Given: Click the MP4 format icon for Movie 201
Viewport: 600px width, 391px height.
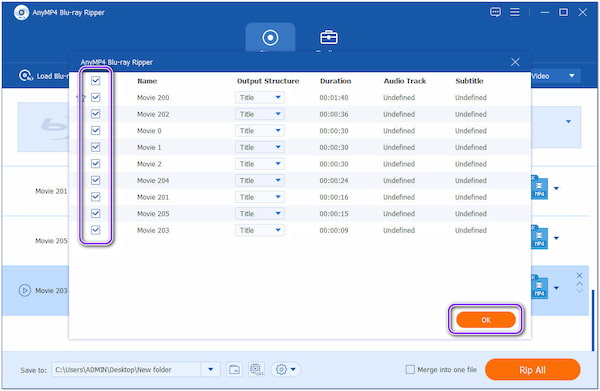Looking at the screenshot, I should [539, 187].
